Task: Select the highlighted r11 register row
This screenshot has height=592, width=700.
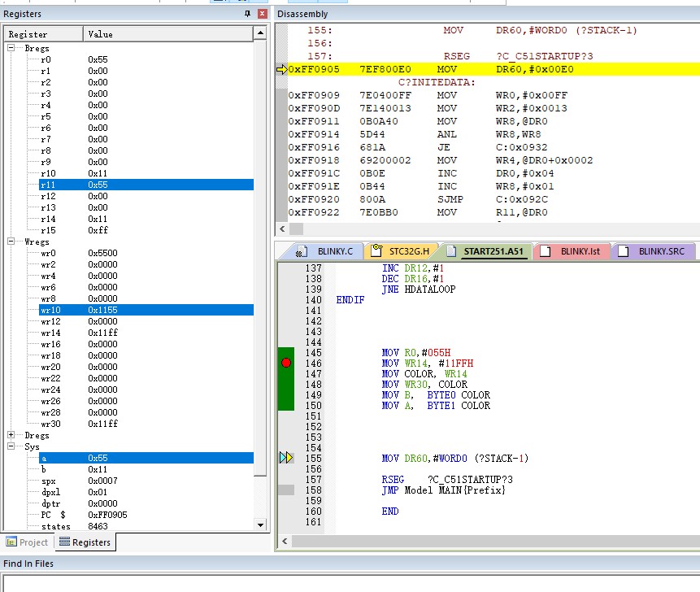Action: (x=146, y=185)
